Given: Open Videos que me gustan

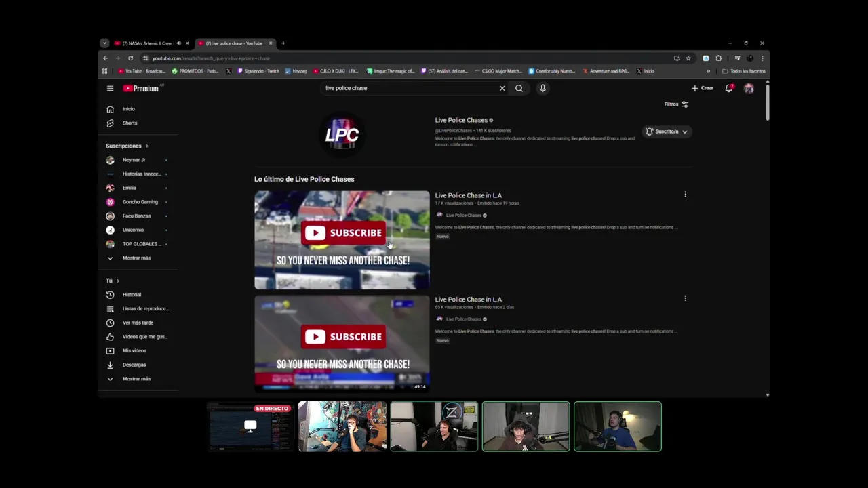Looking at the screenshot, I should point(138,337).
